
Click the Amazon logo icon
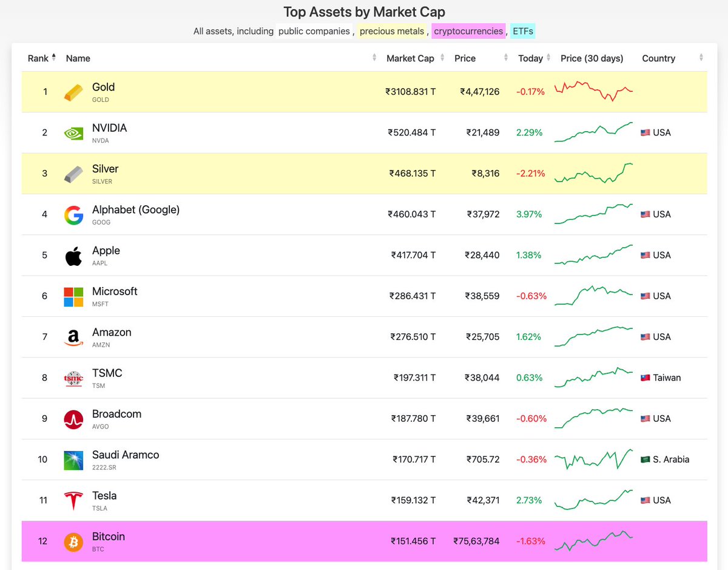[73, 338]
